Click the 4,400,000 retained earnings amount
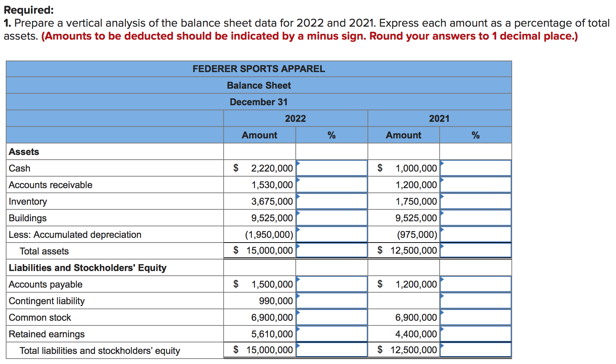Viewport: 616px width, 364px height. (416, 334)
